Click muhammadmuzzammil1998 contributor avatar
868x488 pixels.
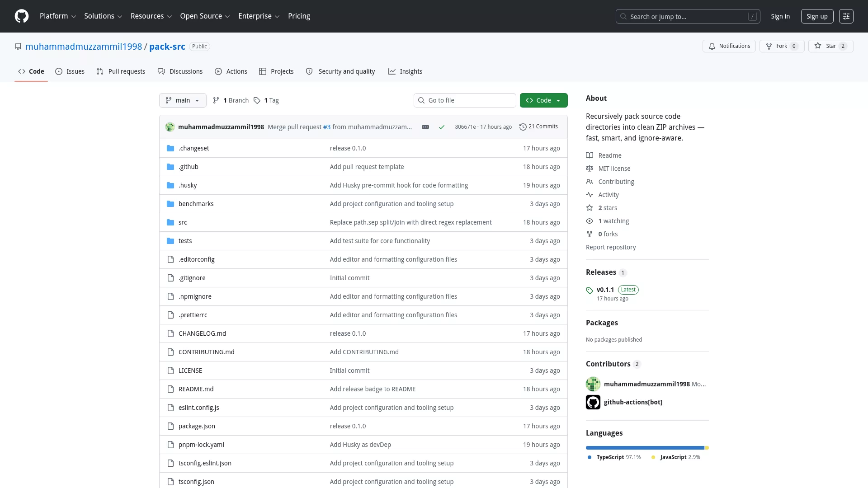click(593, 384)
